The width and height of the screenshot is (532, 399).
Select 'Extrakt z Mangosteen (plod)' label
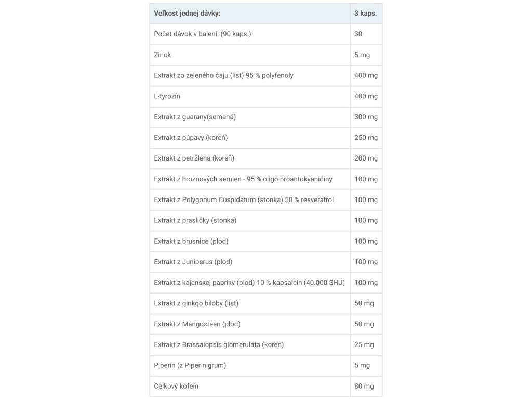(197, 324)
